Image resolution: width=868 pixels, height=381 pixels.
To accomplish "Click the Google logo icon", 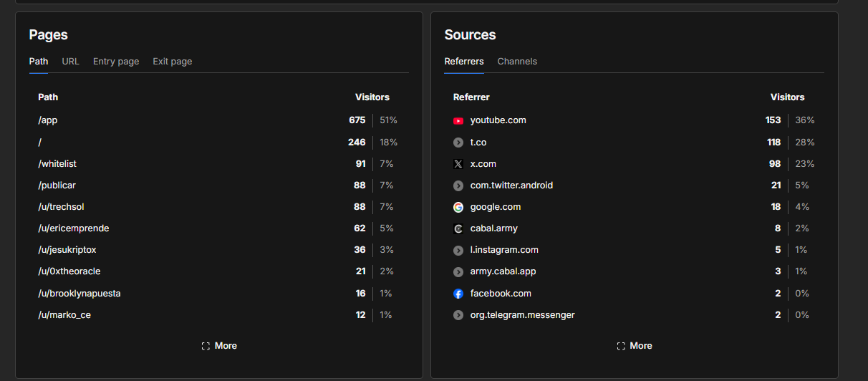I will point(458,207).
